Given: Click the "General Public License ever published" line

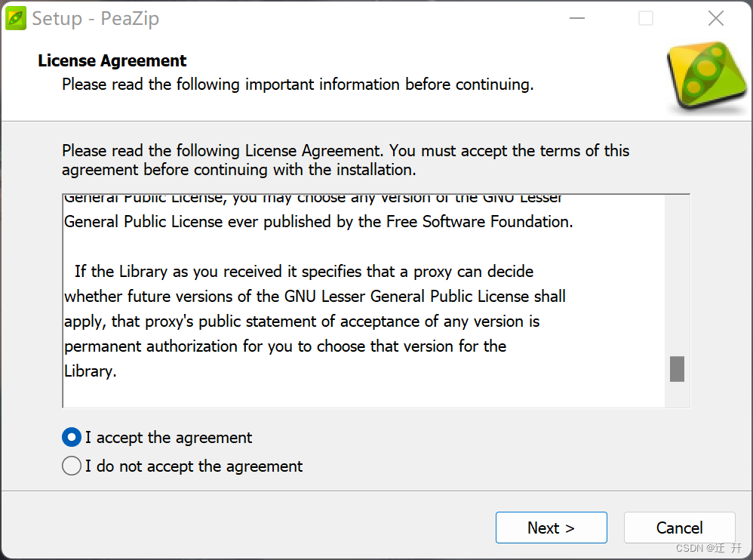Looking at the screenshot, I should click(x=318, y=221).
